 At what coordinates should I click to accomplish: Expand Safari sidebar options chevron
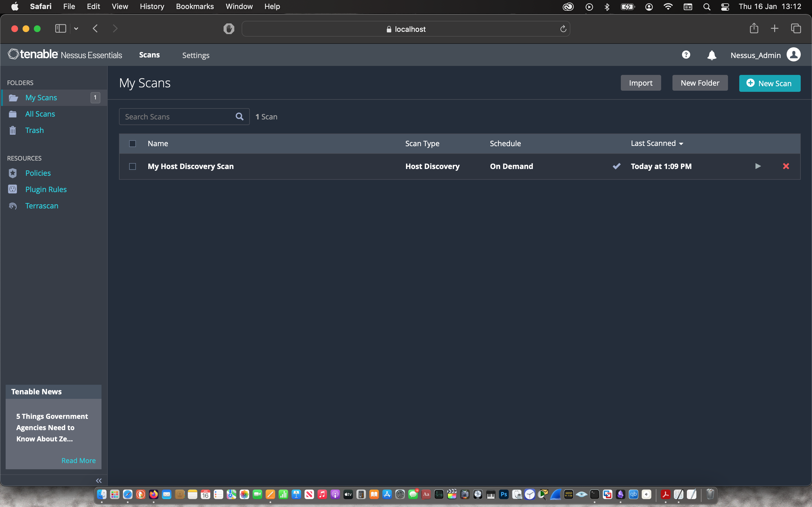76,29
